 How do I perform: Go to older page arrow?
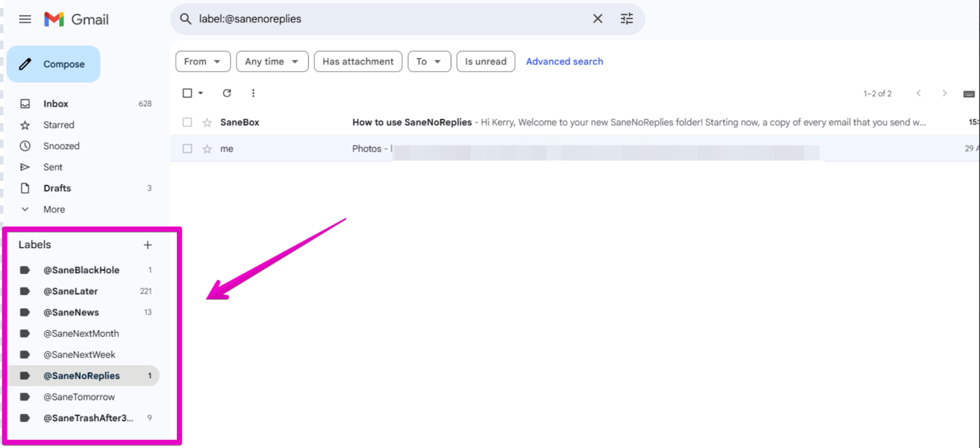tap(944, 93)
